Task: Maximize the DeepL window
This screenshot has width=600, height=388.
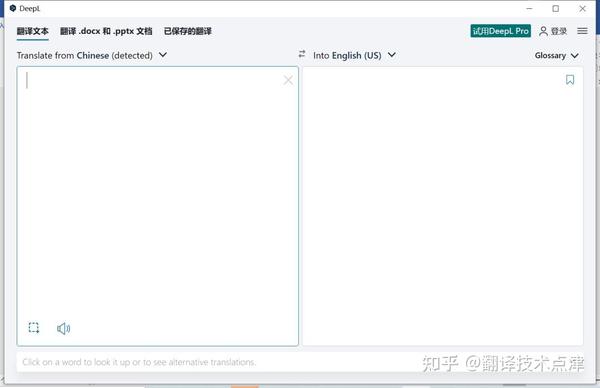Action: [x=556, y=8]
